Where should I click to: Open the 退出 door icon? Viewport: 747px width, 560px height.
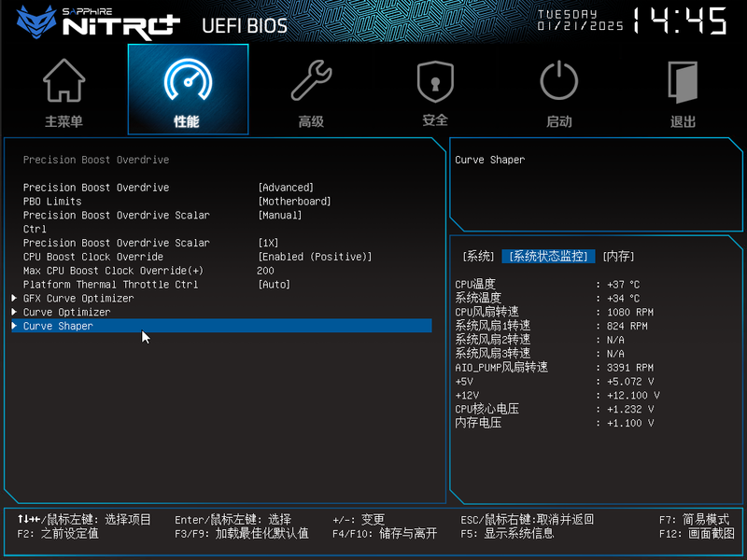point(683,82)
